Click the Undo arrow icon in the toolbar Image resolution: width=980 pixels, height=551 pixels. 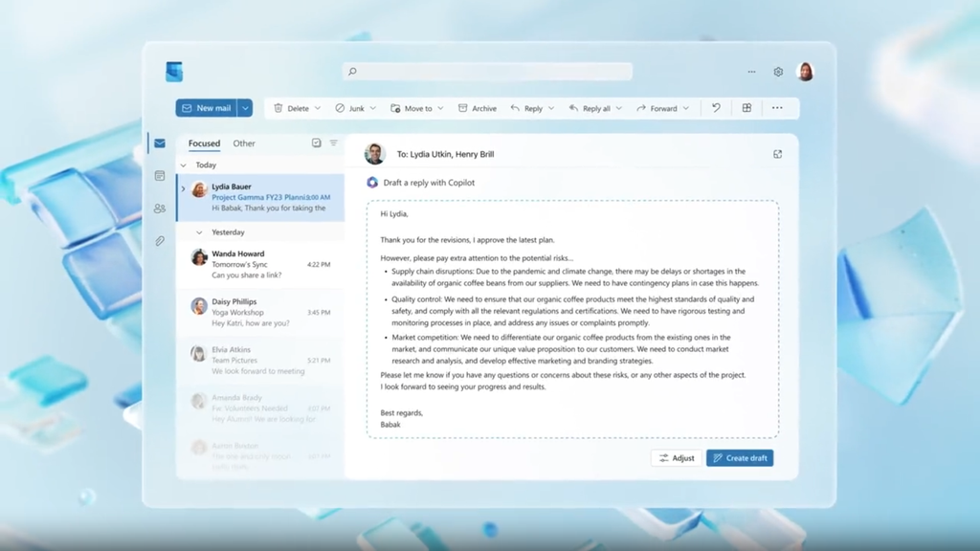pyautogui.click(x=716, y=108)
